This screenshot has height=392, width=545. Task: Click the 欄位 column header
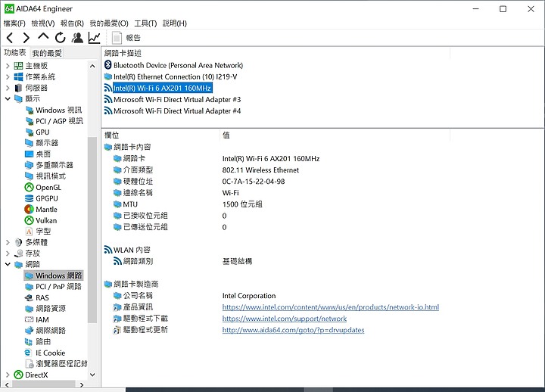161,135
